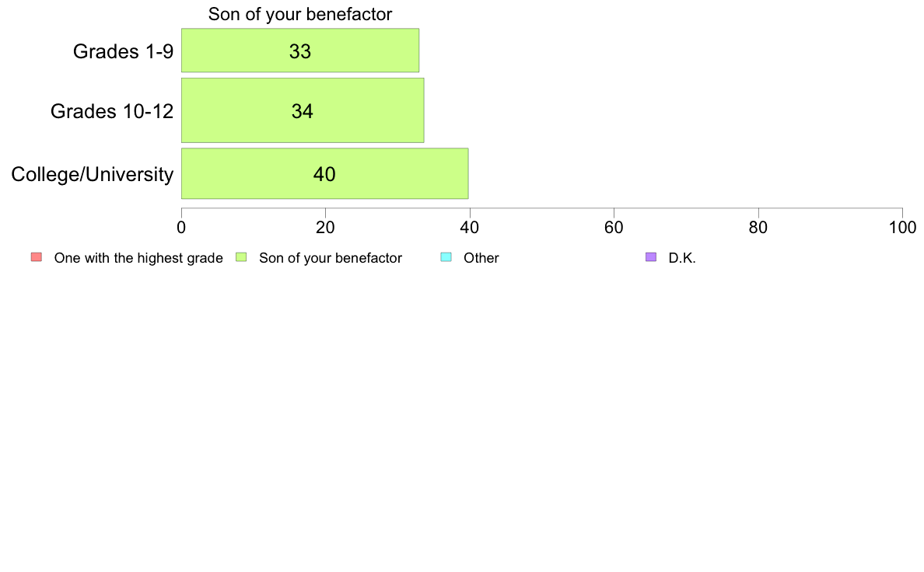
Task: Click the 'Son of your benefactor' chart title
Action: (300, 14)
